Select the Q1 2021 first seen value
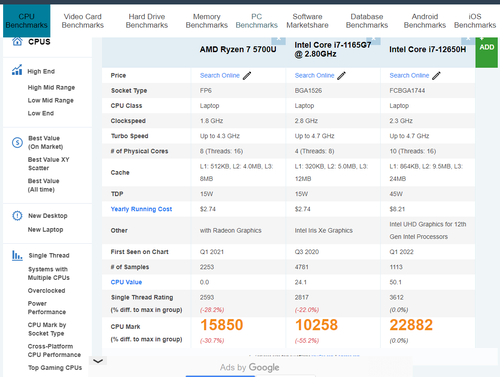Screen dimensions: 500x377 212,252
